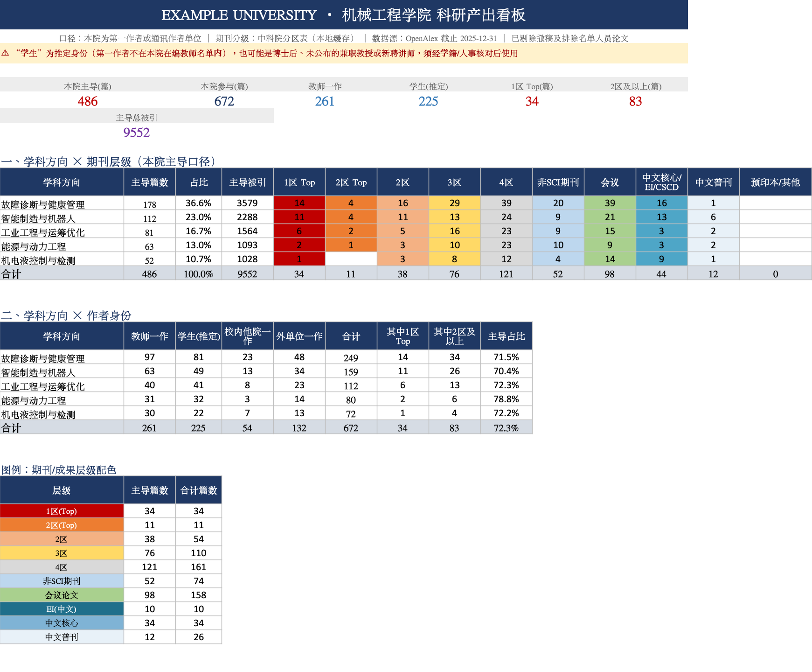Select the 主导占比 column header

point(507,336)
